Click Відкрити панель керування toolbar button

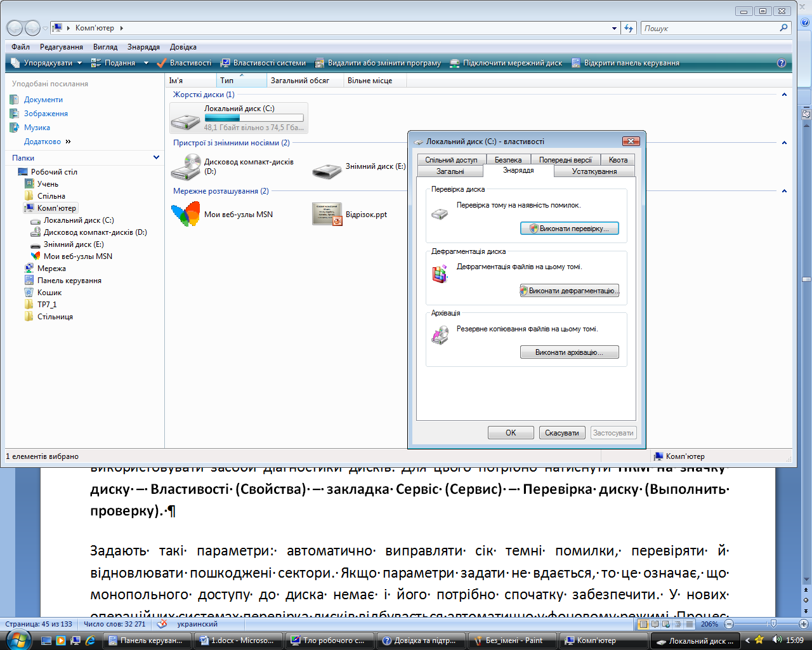(x=625, y=63)
